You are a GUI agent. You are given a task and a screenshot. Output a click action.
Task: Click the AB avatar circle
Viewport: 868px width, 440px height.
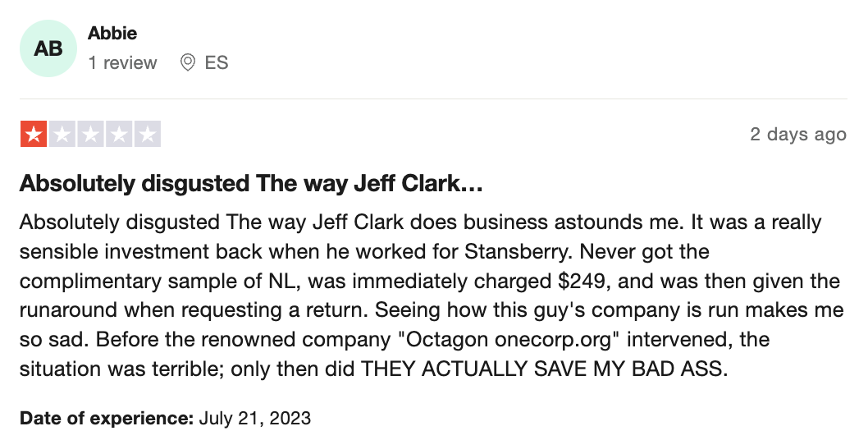click(x=48, y=48)
